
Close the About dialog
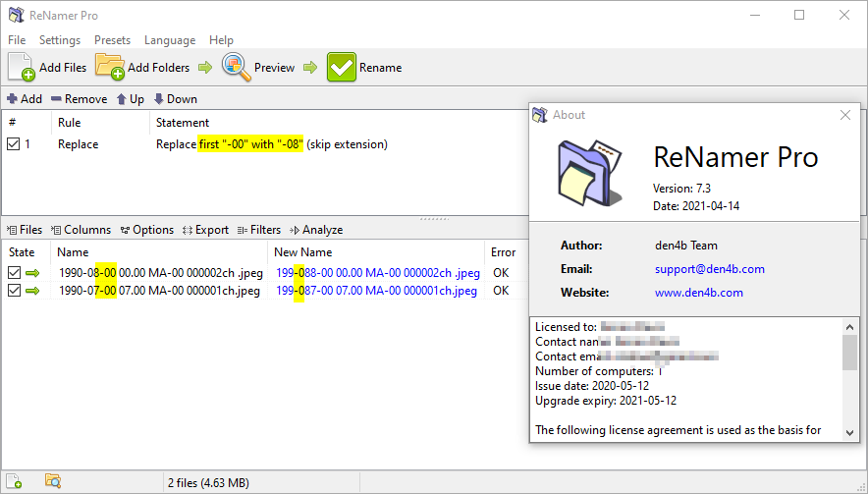845,115
